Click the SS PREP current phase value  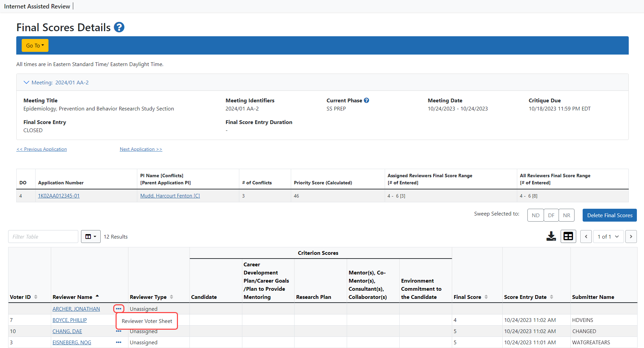point(336,108)
